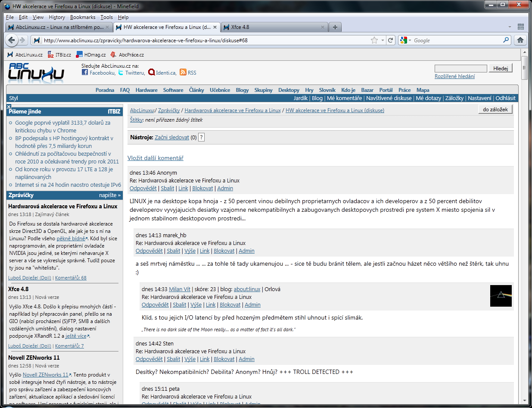Open the AbcPráce.cz bookmark

(x=127, y=55)
